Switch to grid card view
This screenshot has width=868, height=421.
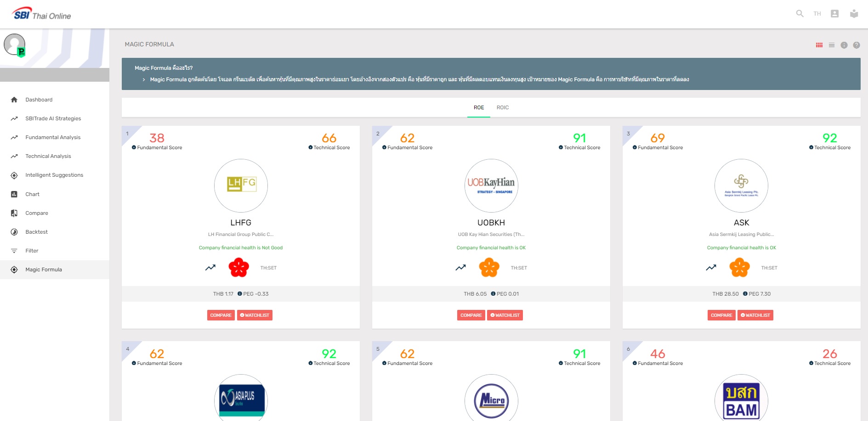tap(819, 45)
